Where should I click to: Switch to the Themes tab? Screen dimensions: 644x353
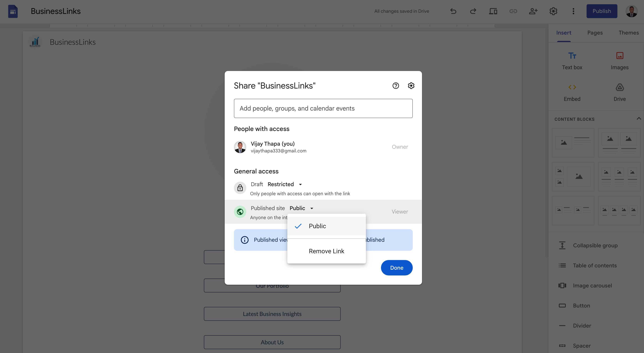629,33
